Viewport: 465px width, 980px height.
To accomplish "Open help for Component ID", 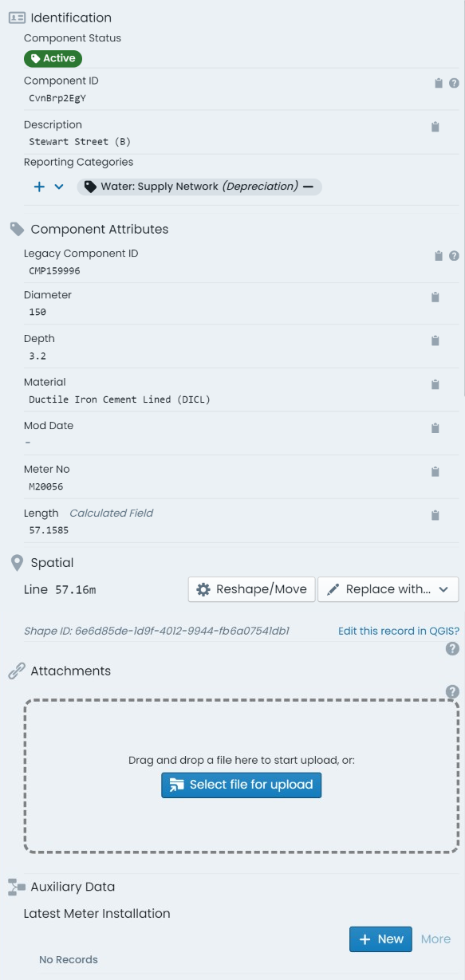I will [x=454, y=83].
